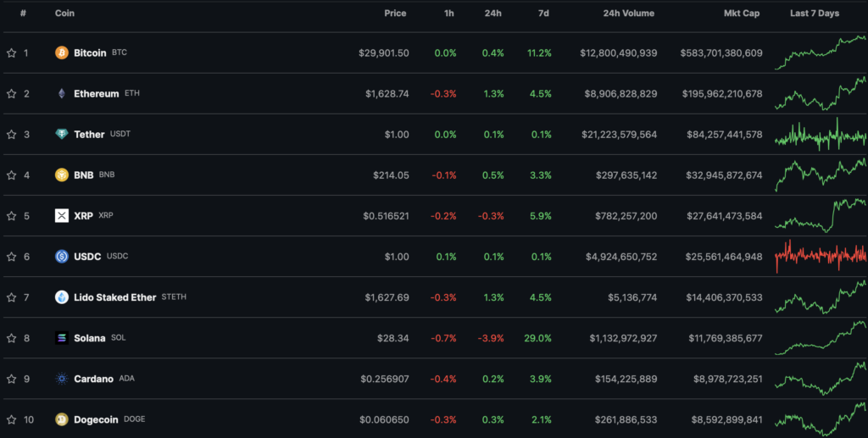
Task: Open the red USDC 7-day sparkline chart
Action: (x=821, y=256)
